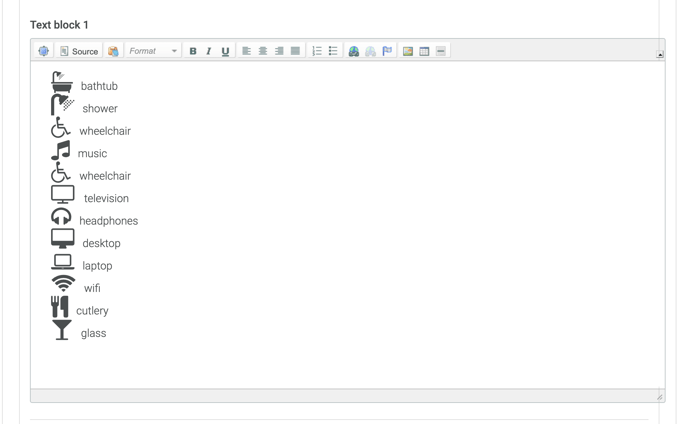
Task: Insert a link using the globe chain icon
Action: [354, 51]
